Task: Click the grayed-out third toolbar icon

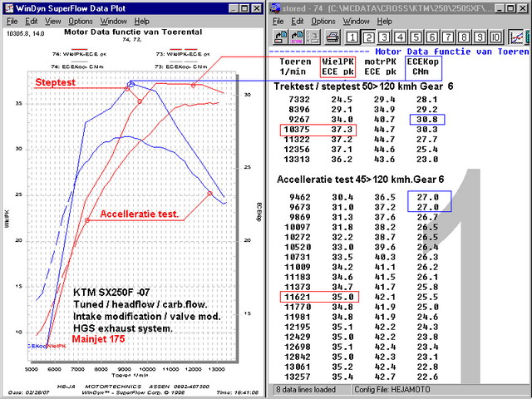Action: tap(313, 37)
